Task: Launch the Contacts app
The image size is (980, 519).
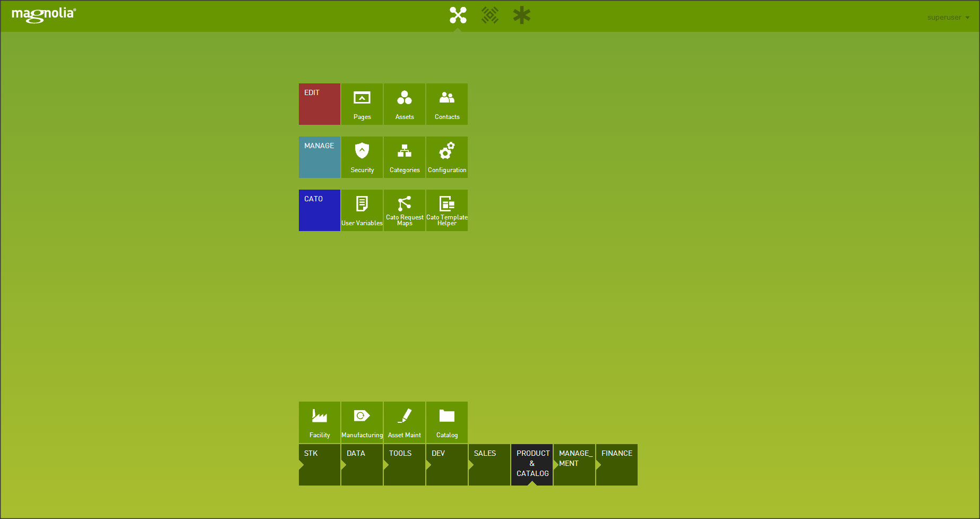Action: (x=446, y=104)
